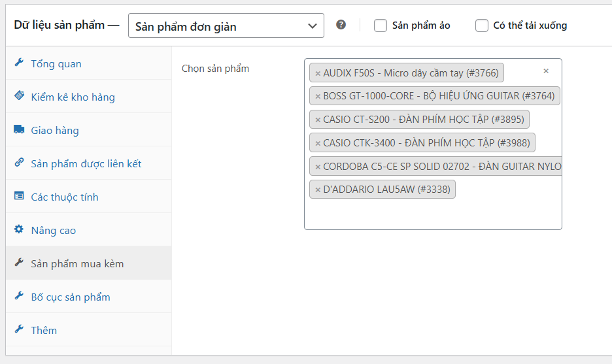The height and width of the screenshot is (364, 612).
Task: Open the Kiểm kê kho hàng tab
Action: [89, 96]
